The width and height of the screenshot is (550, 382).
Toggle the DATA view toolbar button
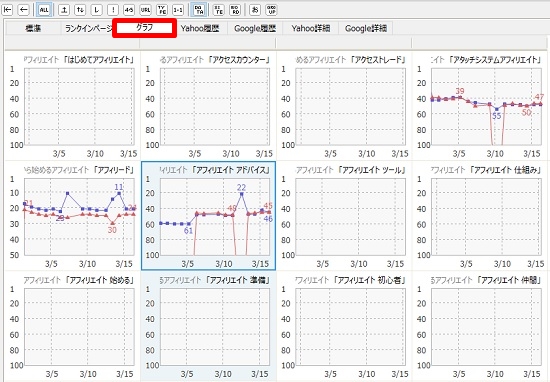pos(199,10)
